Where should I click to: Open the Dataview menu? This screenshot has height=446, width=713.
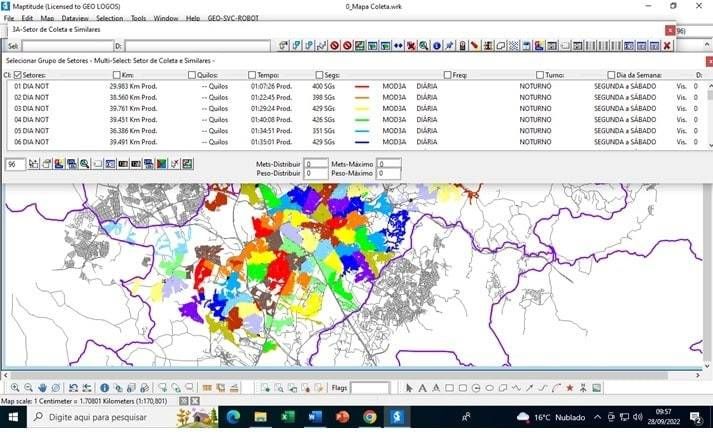click(74, 18)
